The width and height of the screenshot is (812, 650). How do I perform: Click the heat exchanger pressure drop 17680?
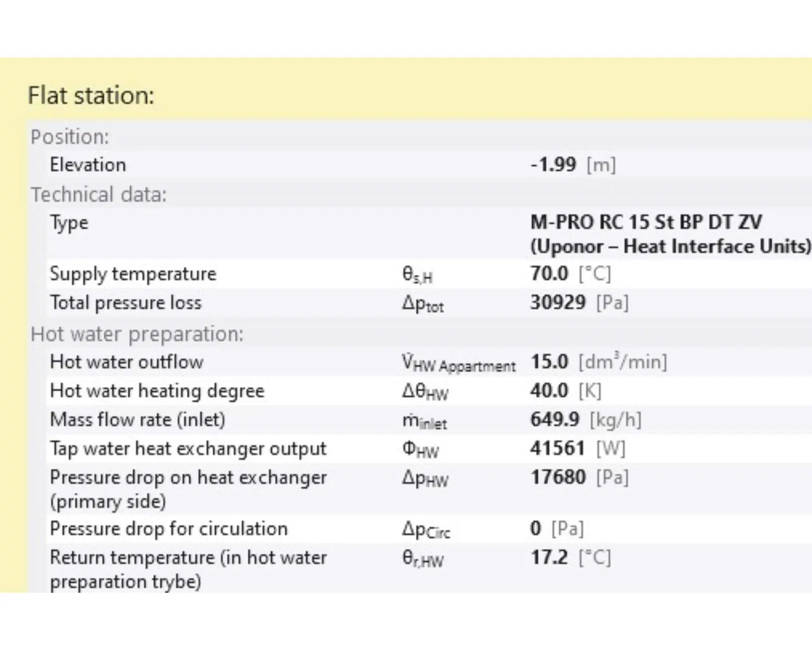click(x=558, y=477)
